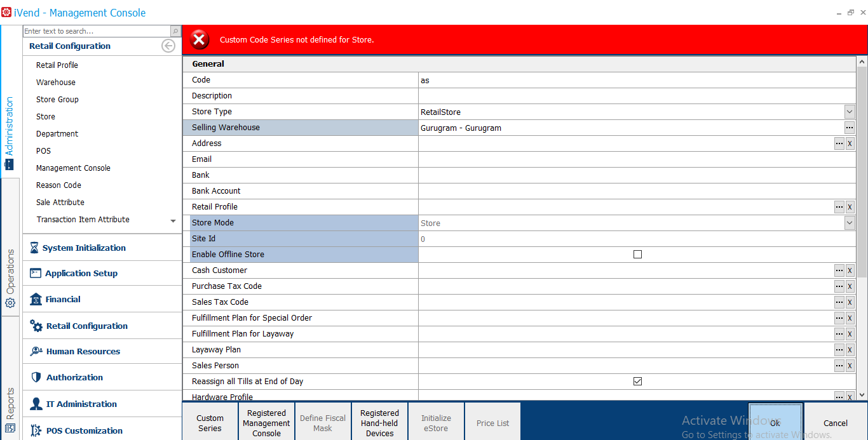The height and width of the screenshot is (440, 868).
Task: Click Registered Hand-held Devices button
Action: [x=380, y=422]
